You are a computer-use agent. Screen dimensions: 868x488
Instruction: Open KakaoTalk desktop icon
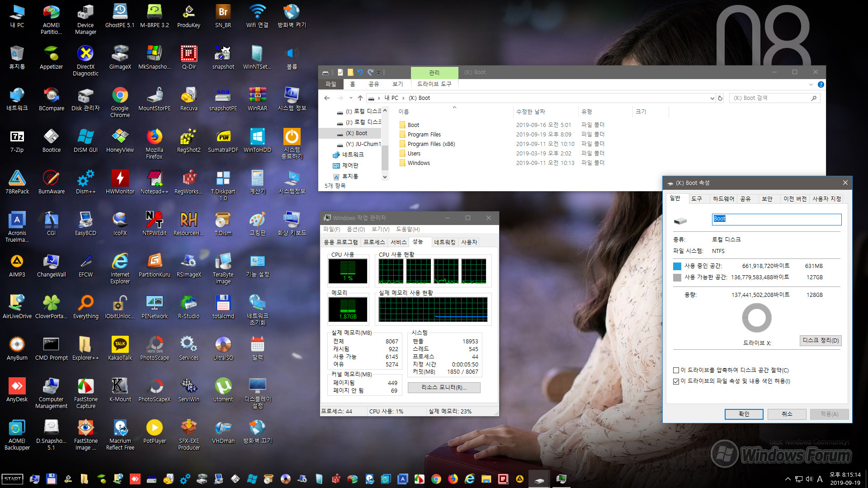pyautogui.click(x=120, y=349)
